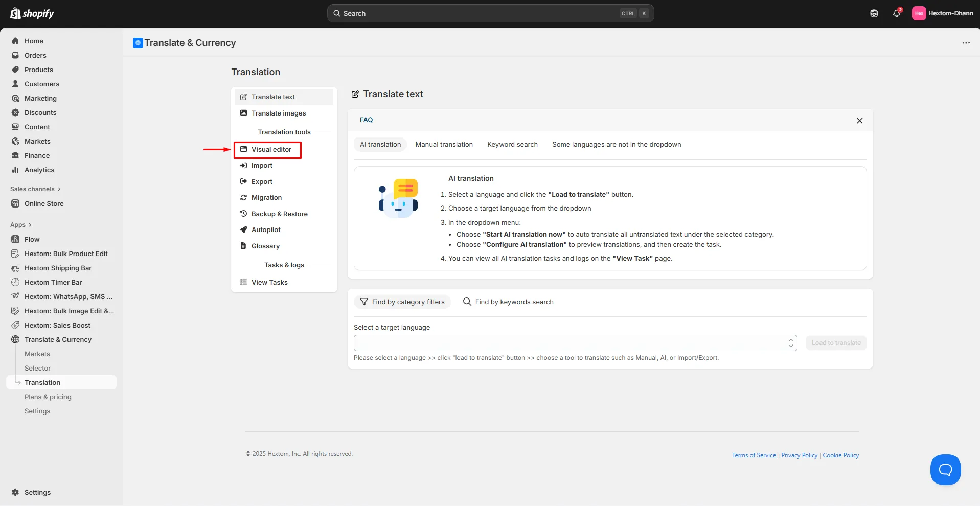Click Hextom: Bulk Image Edit icon

(15, 311)
